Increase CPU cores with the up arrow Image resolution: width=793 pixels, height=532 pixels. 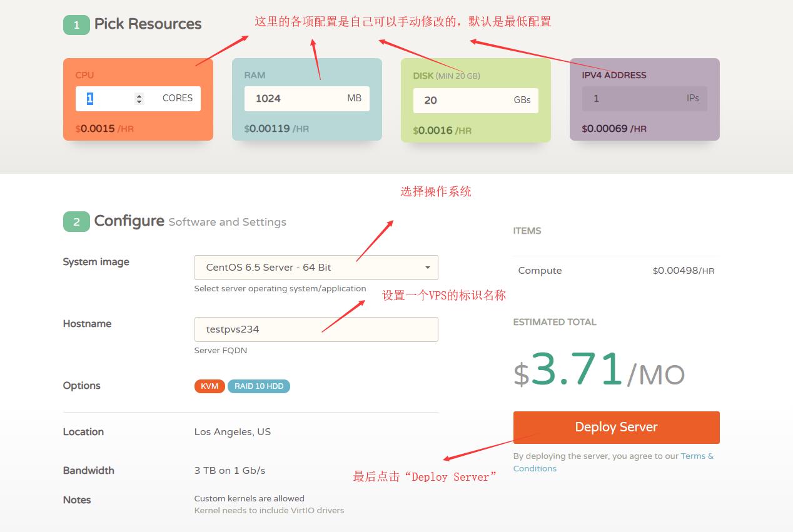(x=139, y=96)
